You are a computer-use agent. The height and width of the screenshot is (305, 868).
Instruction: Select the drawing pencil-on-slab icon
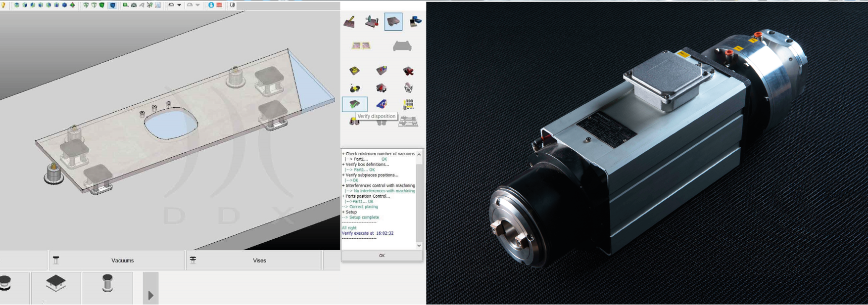coord(349,22)
